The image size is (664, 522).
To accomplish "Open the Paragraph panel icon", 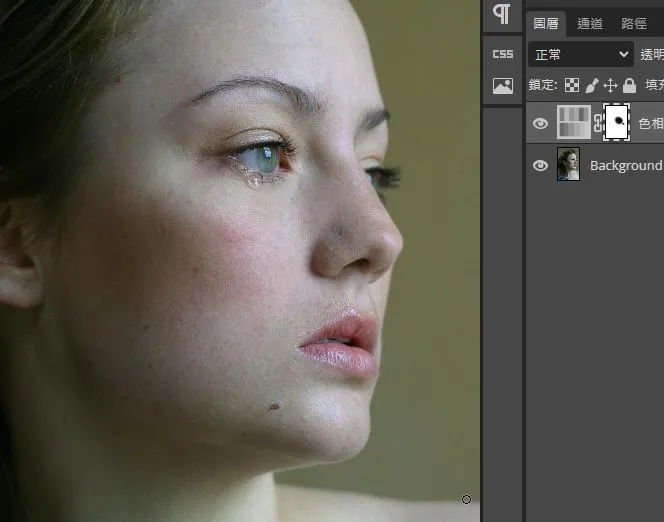I will 502,14.
